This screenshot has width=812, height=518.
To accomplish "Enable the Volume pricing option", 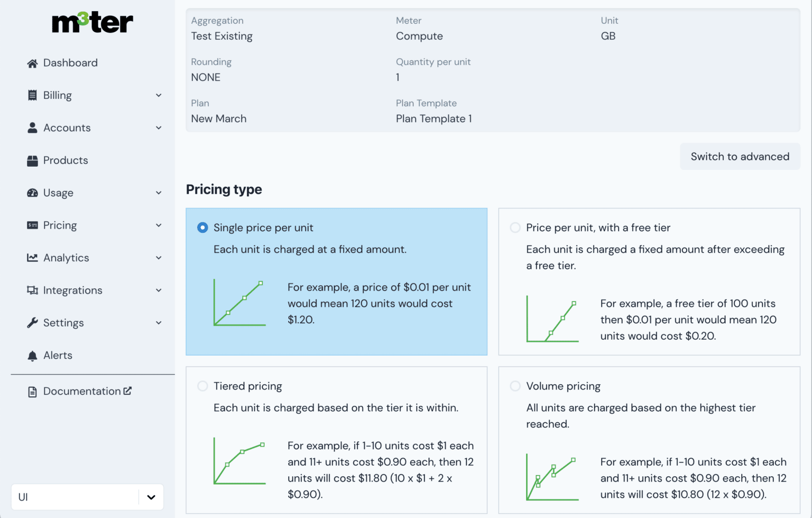I will coord(515,386).
